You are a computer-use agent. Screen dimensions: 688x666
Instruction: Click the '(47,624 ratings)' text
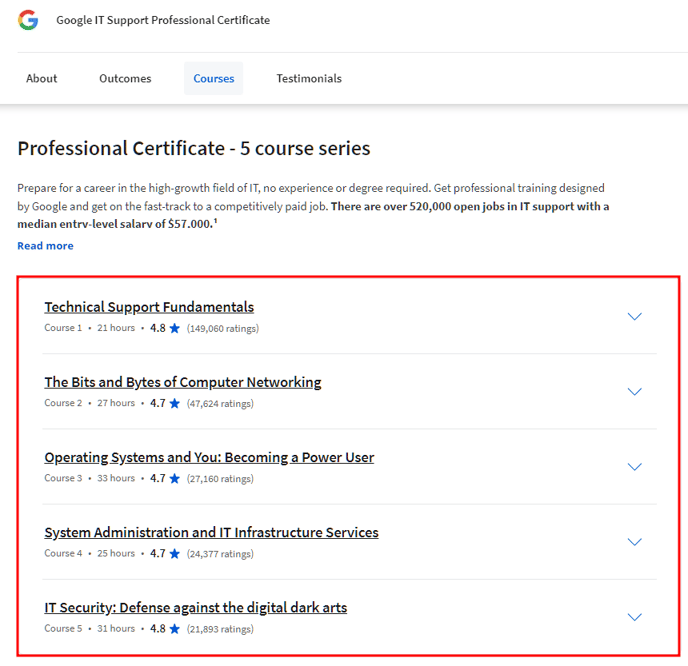click(x=220, y=404)
